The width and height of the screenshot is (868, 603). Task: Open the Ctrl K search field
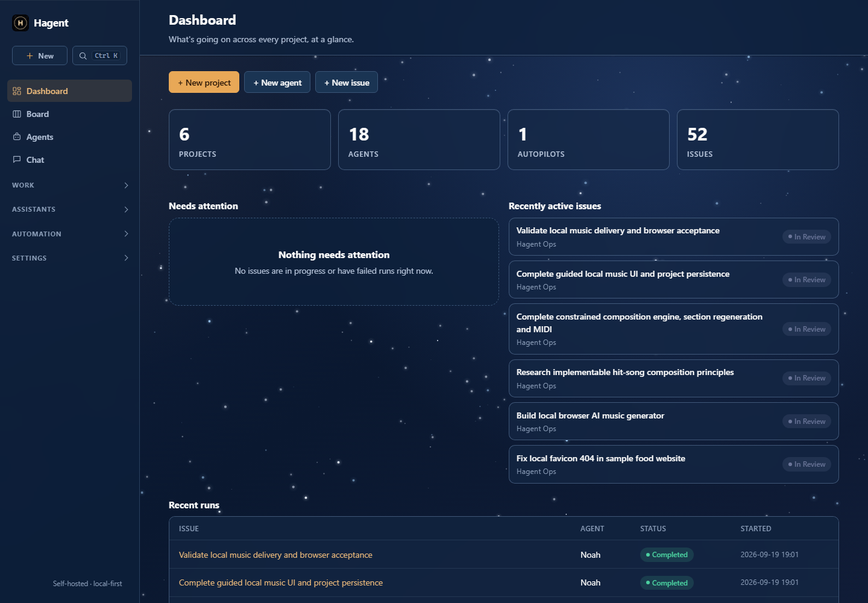tap(99, 55)
